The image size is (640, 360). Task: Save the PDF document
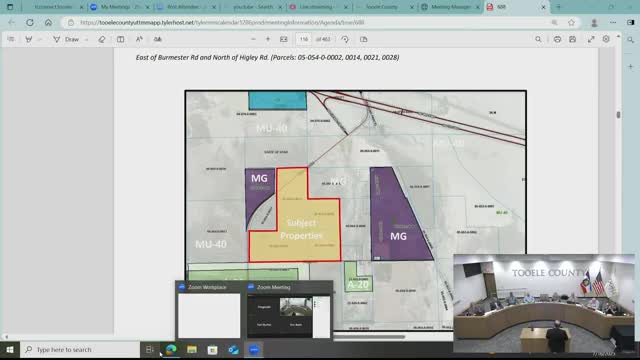[x=572, y=39]
